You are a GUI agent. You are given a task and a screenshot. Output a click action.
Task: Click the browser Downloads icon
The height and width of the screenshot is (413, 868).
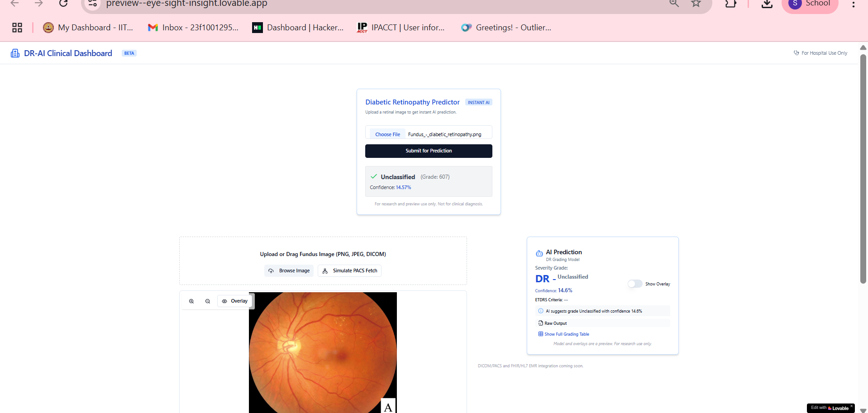click(x=766, y=4)
